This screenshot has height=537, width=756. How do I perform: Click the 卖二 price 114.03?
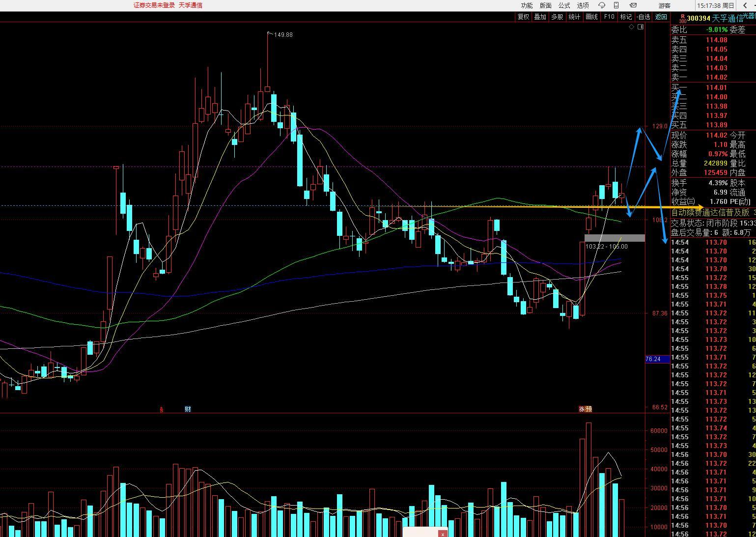click(x=716, y=68)
